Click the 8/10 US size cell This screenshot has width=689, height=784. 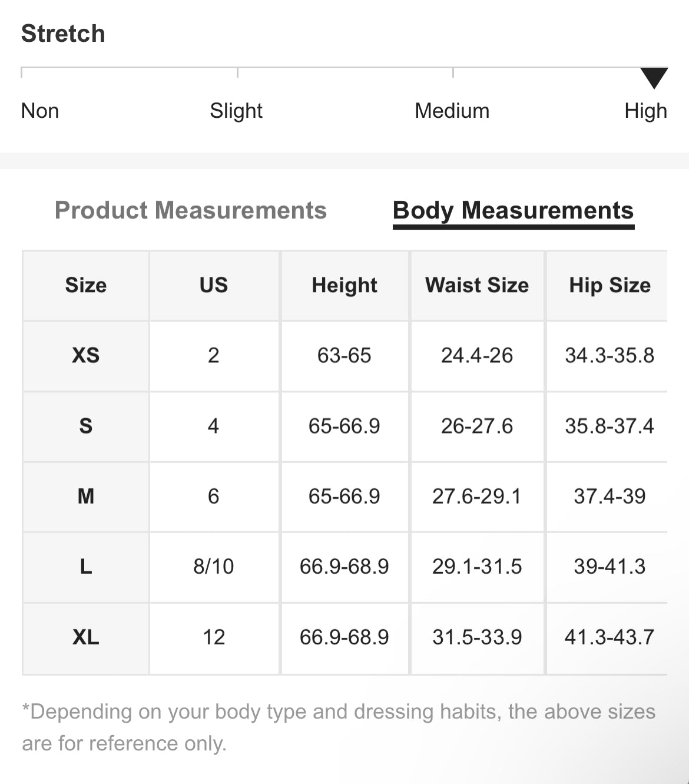click(x=213, y=567)
